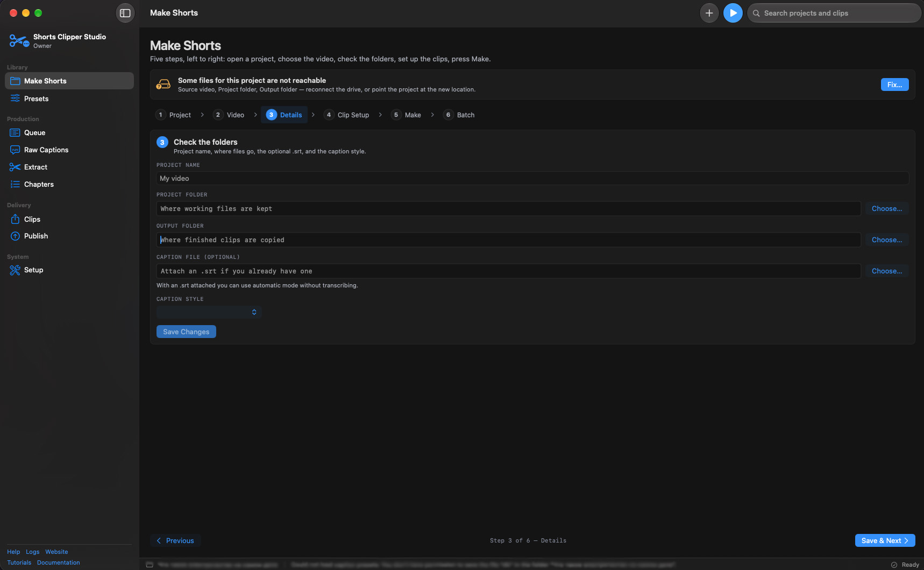Open Setup under System
The image size is (924, 570).
point(69,270)
